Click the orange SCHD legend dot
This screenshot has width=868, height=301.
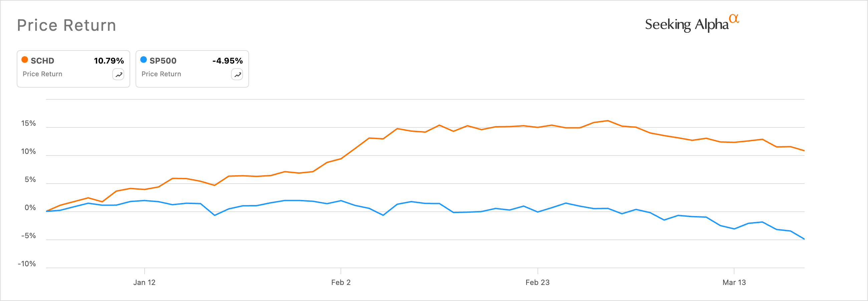(25, 60)
